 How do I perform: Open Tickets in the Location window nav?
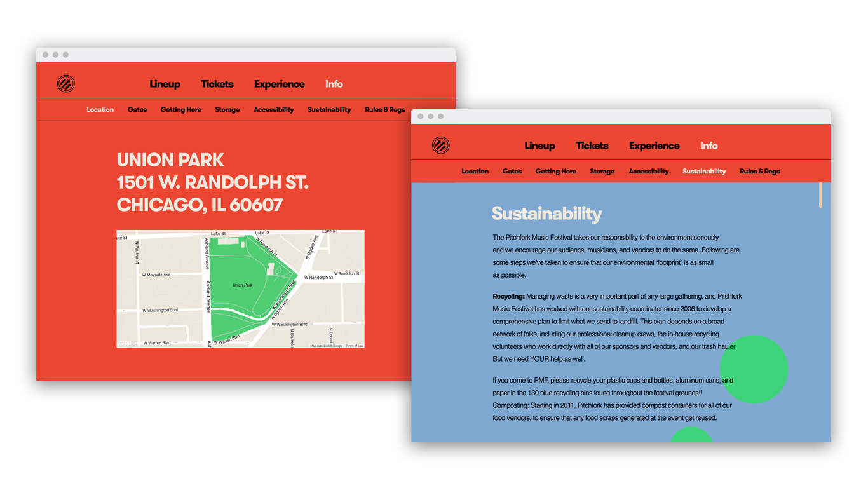point(217,84)
